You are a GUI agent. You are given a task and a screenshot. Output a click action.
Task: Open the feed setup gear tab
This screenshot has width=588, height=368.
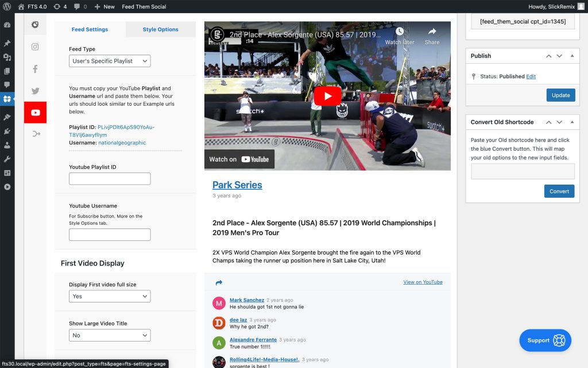pyautogui.click(x=35, y=24)
